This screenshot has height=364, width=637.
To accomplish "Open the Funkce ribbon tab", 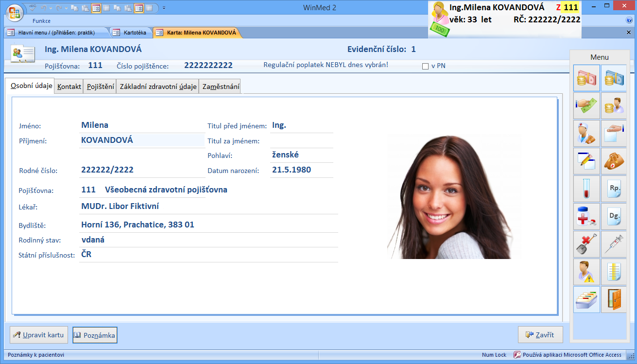I will [x=42, y=21].
